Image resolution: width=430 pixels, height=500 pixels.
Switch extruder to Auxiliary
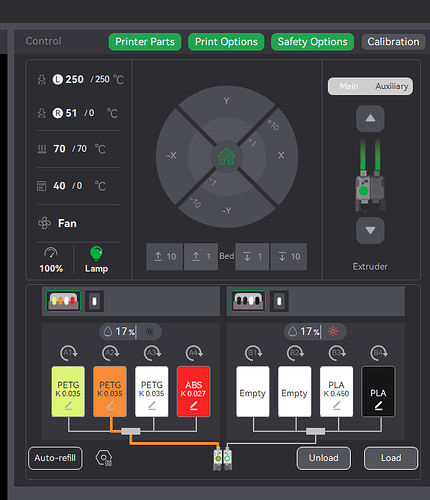pyautogui.click(x=392, y=86)
